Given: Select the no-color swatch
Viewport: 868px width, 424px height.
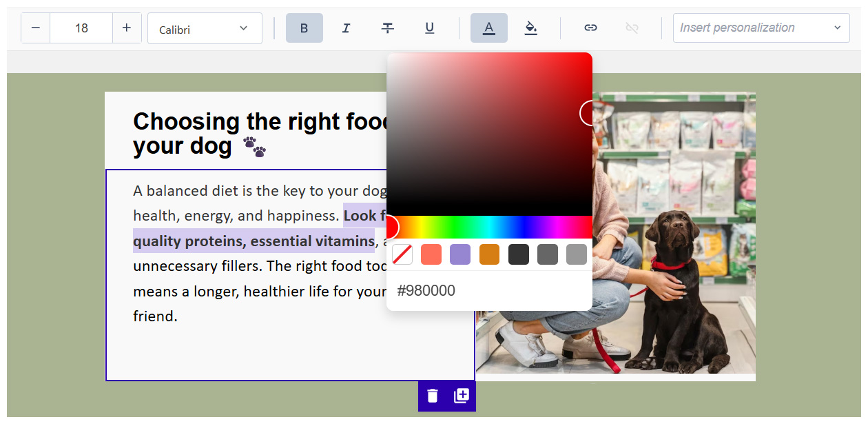Looking at the screenshot, I should [x=402, y=254].
